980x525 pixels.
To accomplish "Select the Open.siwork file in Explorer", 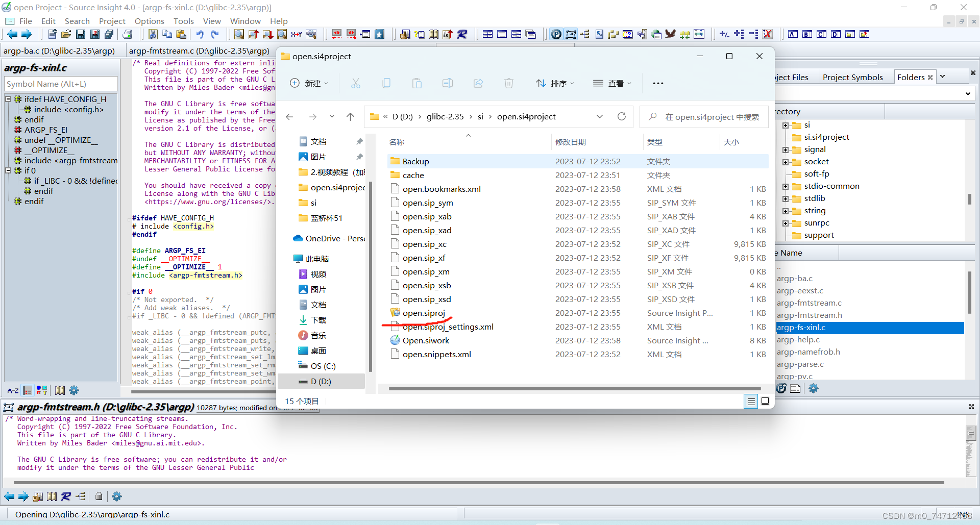I will [426, 340].
